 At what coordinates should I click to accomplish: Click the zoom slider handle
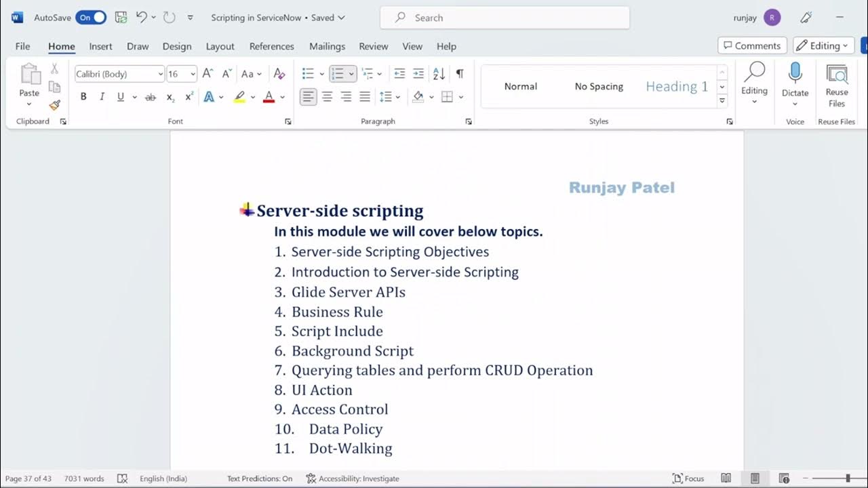click(x=848, y=479)
